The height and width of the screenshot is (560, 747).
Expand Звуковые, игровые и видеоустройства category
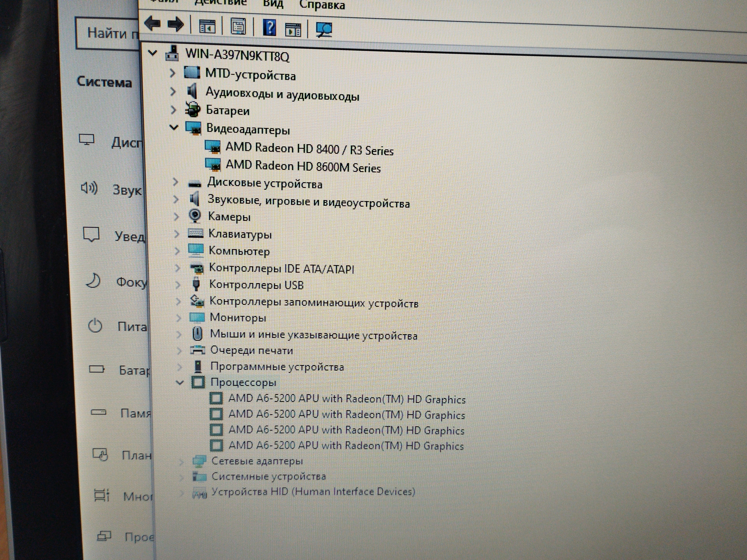click(176, 199)
